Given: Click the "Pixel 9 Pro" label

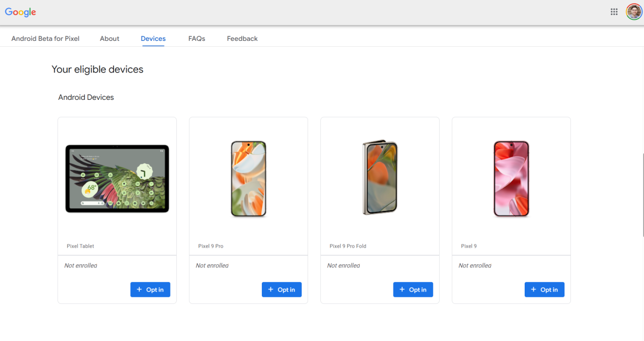Looking at the screenshot, I should click(x=211, y=246).
